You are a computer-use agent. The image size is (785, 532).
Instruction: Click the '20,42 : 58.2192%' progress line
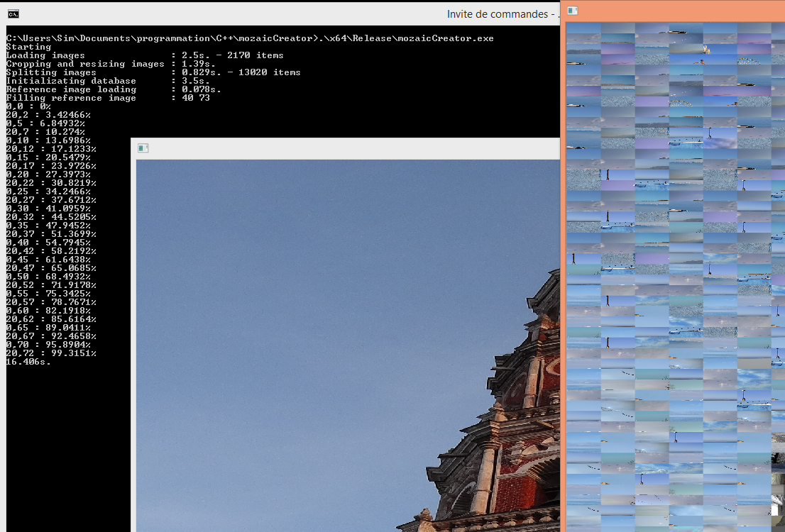tap(51, 251)
